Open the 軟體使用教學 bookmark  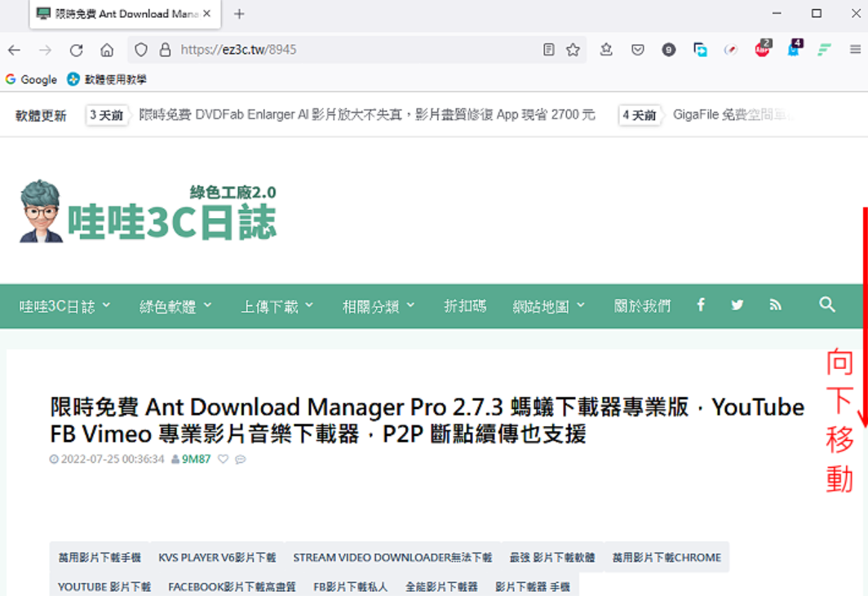(106, 80)
